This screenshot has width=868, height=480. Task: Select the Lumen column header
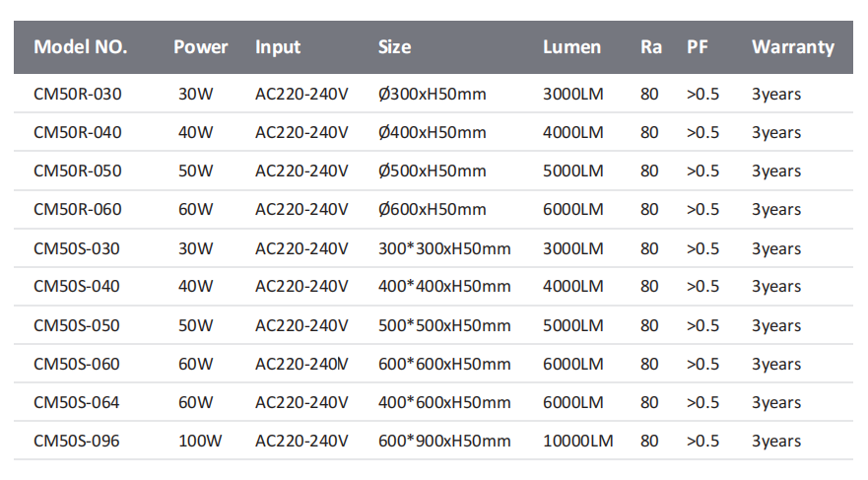click(x=571, y=47)
